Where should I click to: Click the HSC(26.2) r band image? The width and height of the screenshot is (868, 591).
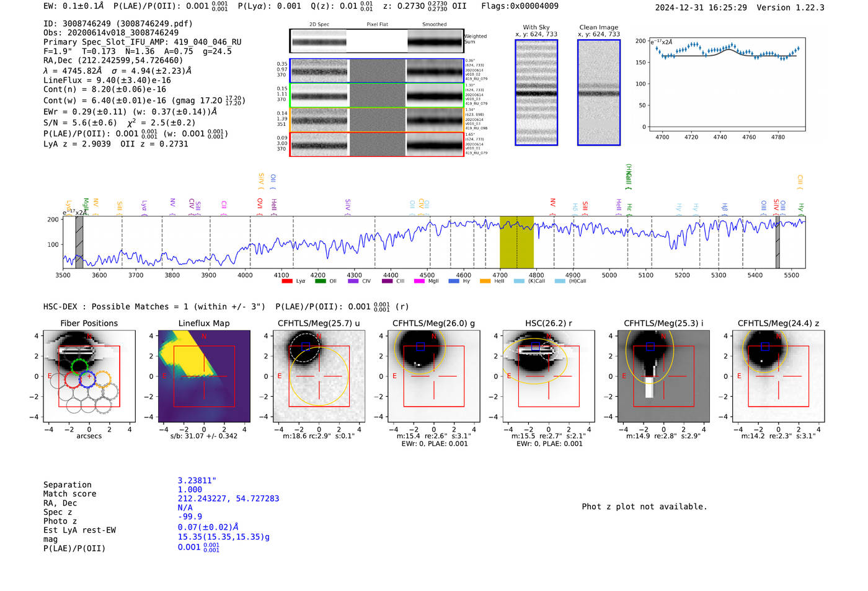coord(549,376)
